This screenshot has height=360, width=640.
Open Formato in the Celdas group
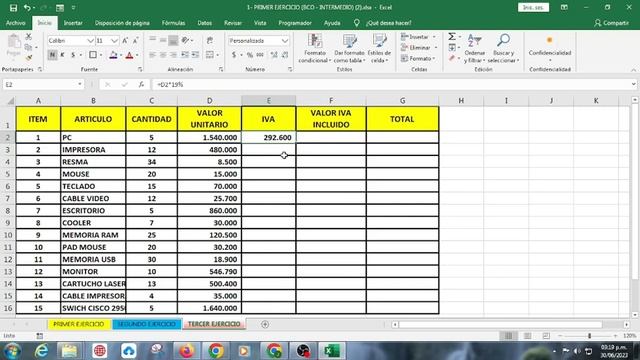[x=418, y=58]
